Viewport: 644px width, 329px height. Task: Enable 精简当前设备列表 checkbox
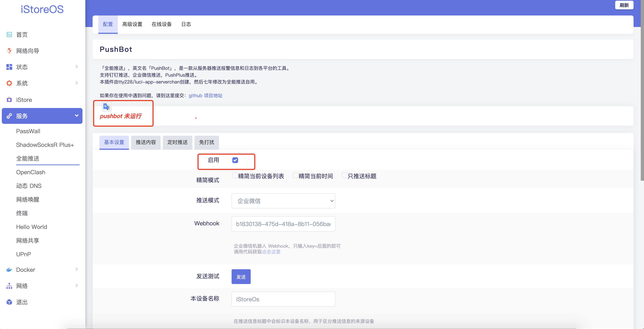coord(235,175)
